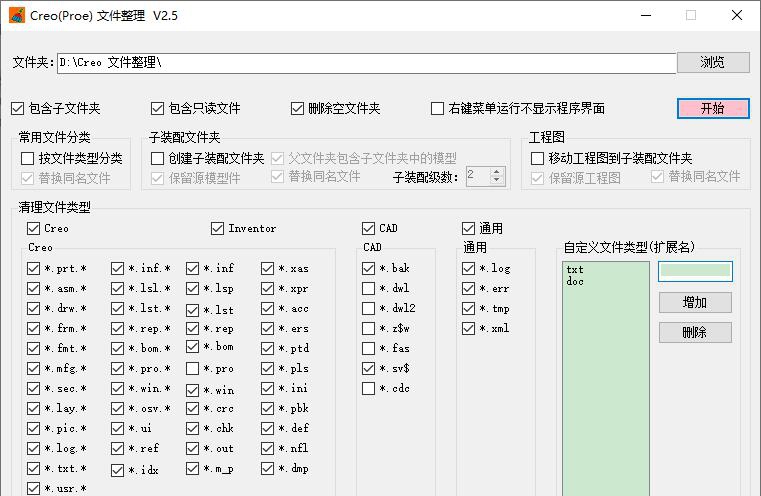Uncheck the 通用 group checkbox
This screenshot has height=496, width=761.
(468, 228)
